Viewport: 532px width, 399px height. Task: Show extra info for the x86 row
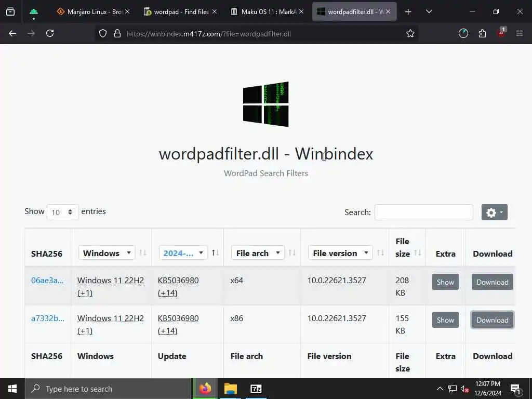[445, 320]
